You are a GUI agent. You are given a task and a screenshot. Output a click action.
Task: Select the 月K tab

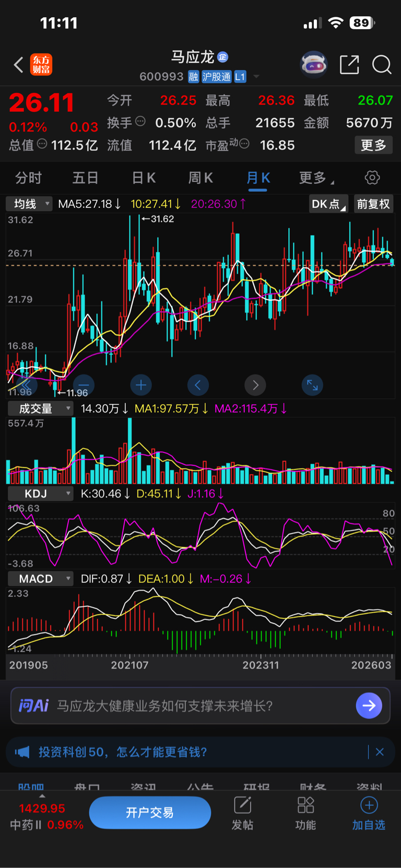(x=258, y=178)
